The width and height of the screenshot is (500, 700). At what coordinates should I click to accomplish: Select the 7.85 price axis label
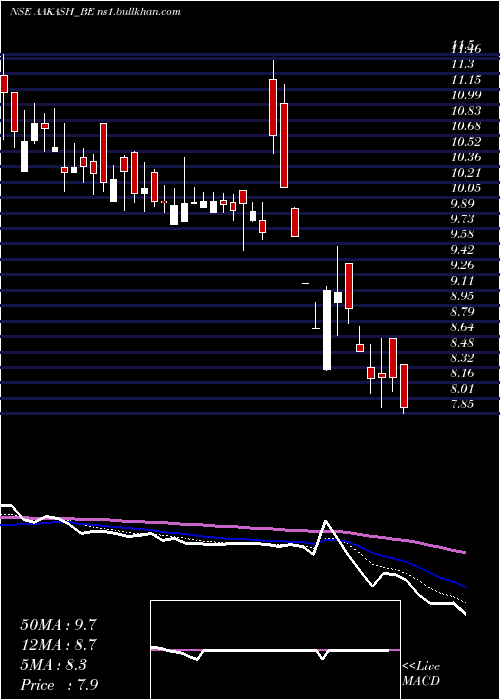coord(464,405)
